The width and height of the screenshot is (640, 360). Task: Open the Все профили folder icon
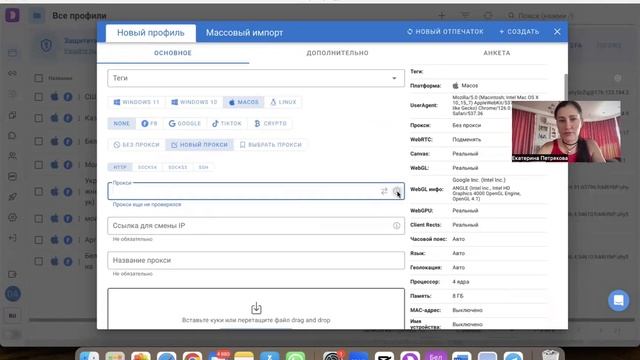(37, 16)
